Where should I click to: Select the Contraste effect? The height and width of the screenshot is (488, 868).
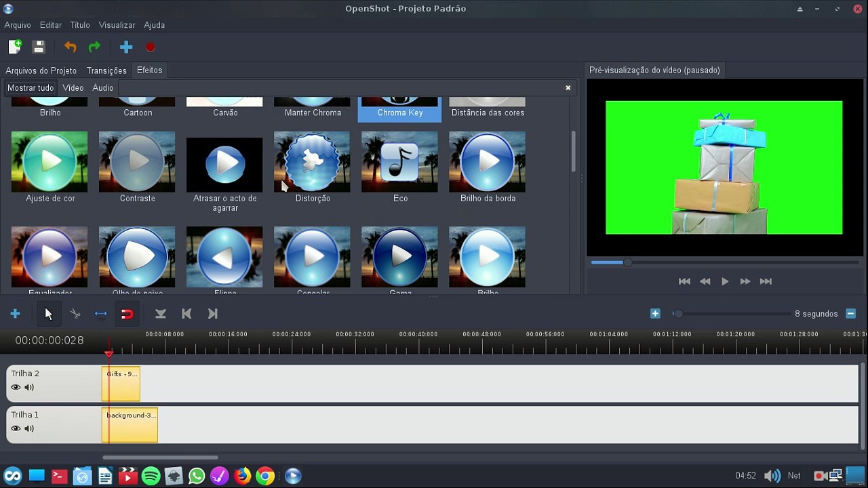[138, 167]
